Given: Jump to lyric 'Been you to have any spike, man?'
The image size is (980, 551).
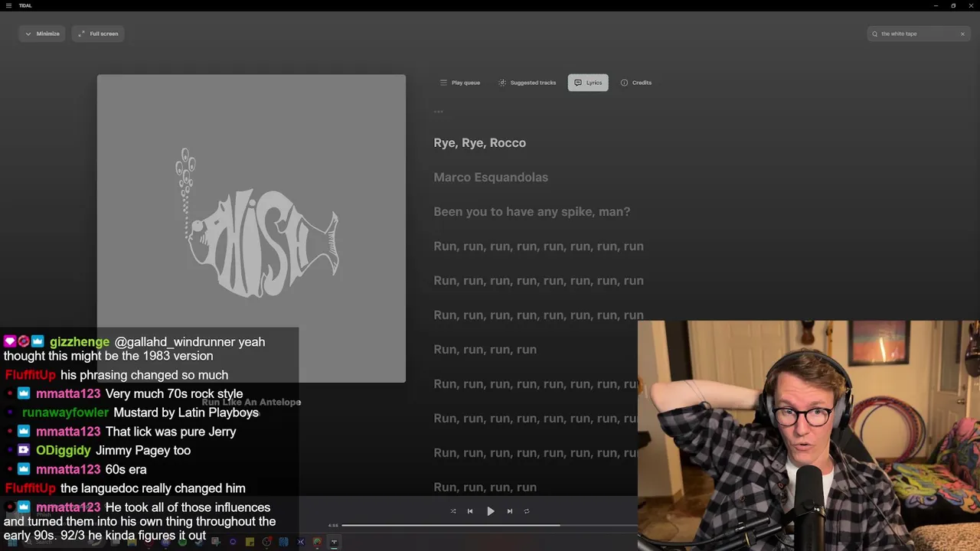Looking at the screenshot, I should click(x=531, y=212).
